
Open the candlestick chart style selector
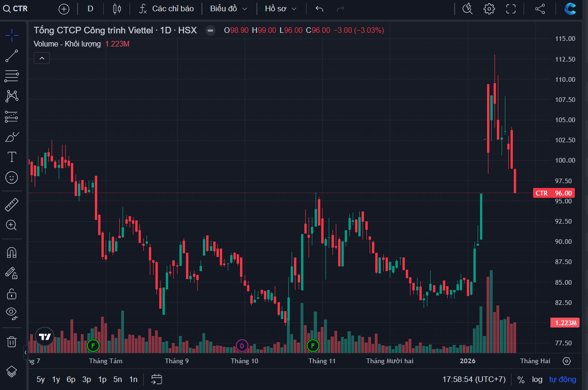(117, 8)
